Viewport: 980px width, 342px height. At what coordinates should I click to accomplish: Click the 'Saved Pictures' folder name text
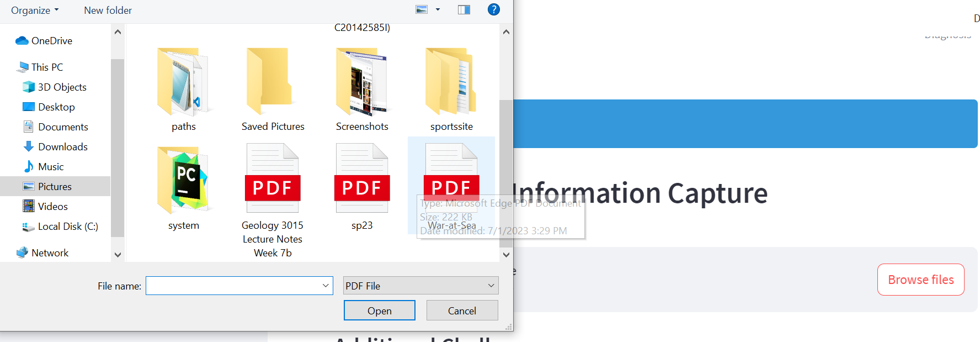tap(273, 127)
